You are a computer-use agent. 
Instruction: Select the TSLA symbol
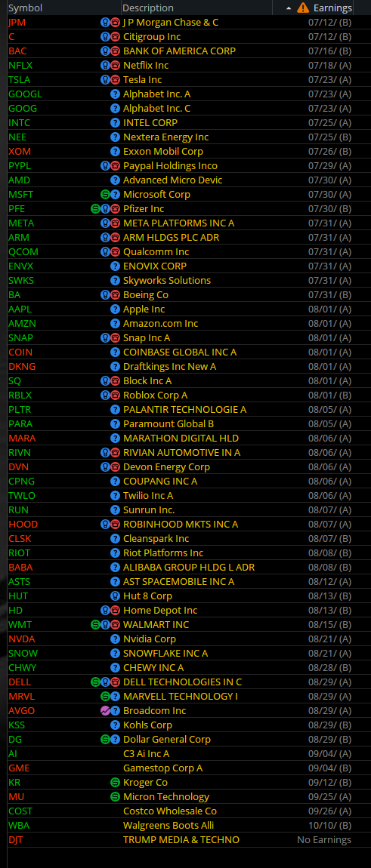point(20,80)
